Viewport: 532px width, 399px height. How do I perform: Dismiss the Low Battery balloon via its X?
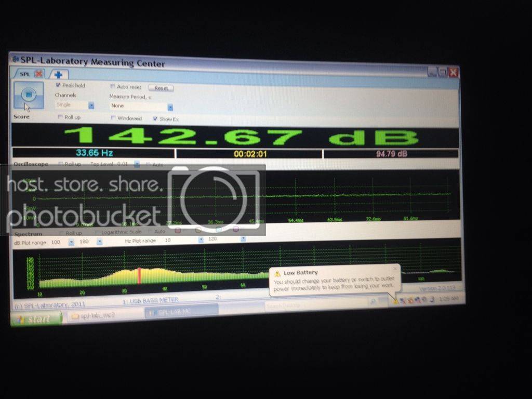coord(395,269)
